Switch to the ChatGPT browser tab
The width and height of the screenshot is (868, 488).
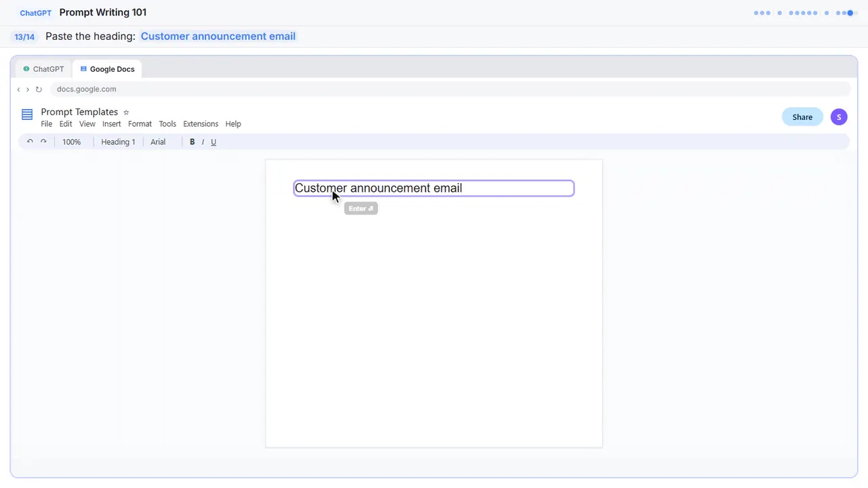(x=43, y=69)
